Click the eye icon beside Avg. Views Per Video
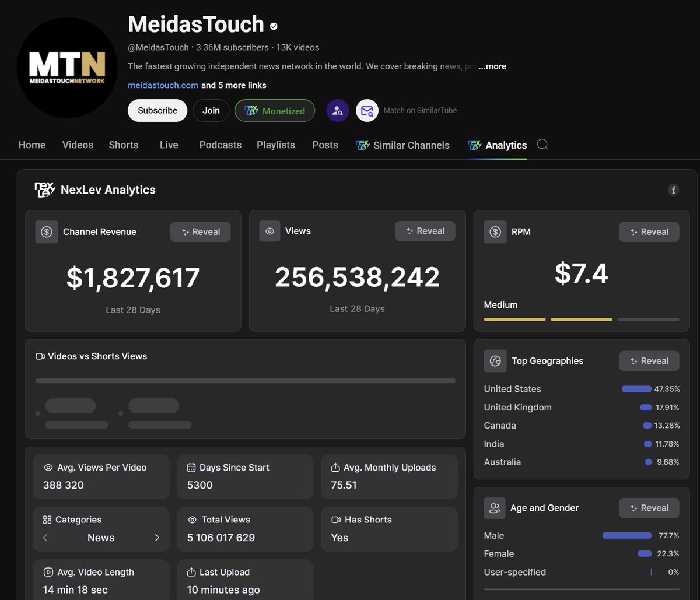This screenshot has height=600, width=700. point(48,468)
